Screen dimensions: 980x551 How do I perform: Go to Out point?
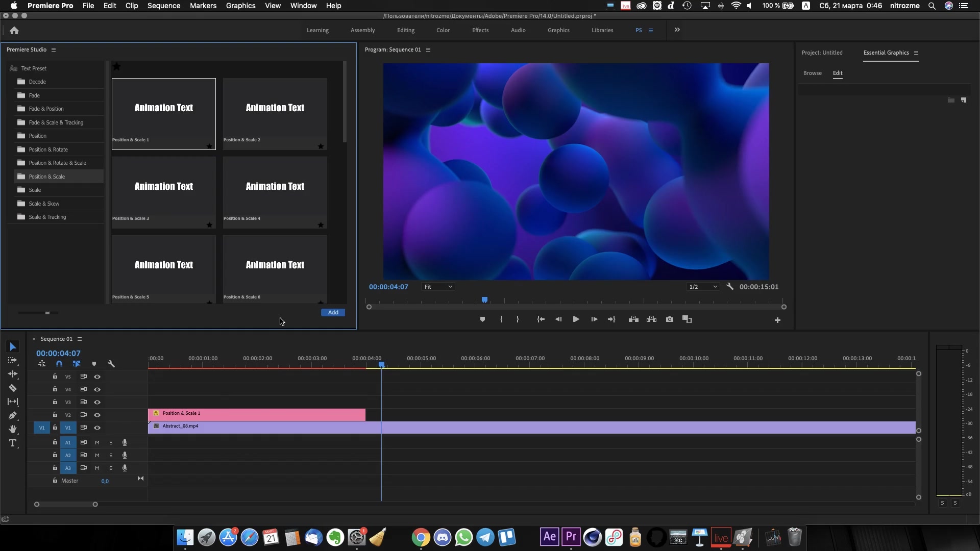(611, 319)
